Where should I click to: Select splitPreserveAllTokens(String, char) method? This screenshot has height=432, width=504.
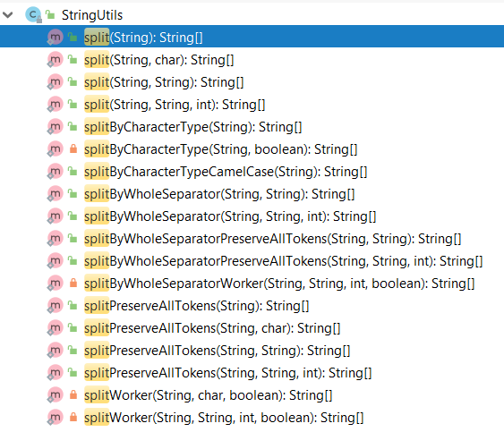coord(212,328)
